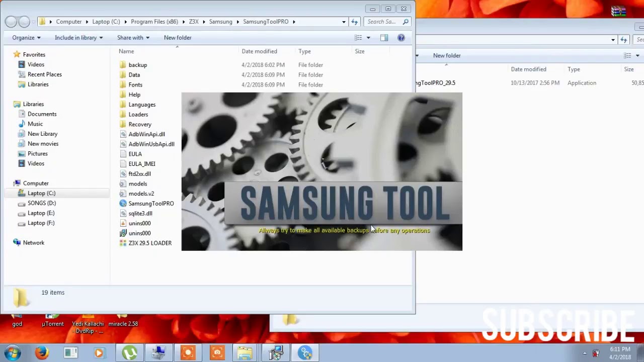This screenshot has width=644, height=362.
Task: Open the Organize dropdown menu
Action: pos(26,38)
